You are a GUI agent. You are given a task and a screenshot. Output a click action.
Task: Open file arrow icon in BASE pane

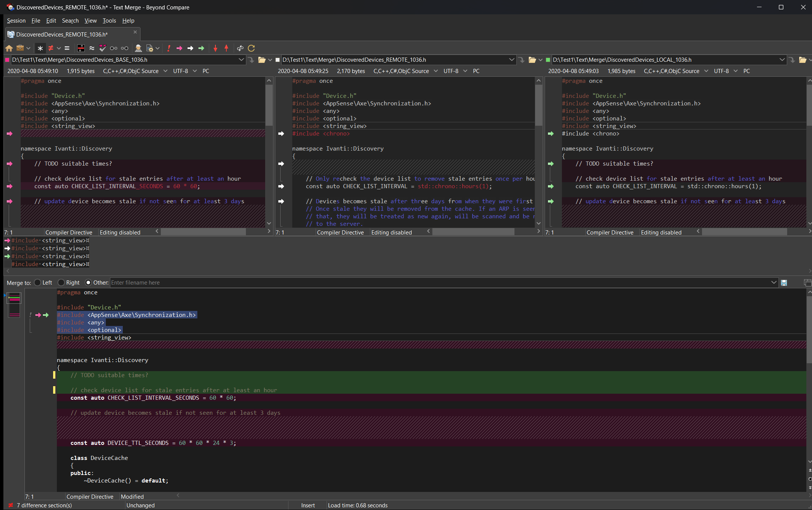click(x=251, y=59)
